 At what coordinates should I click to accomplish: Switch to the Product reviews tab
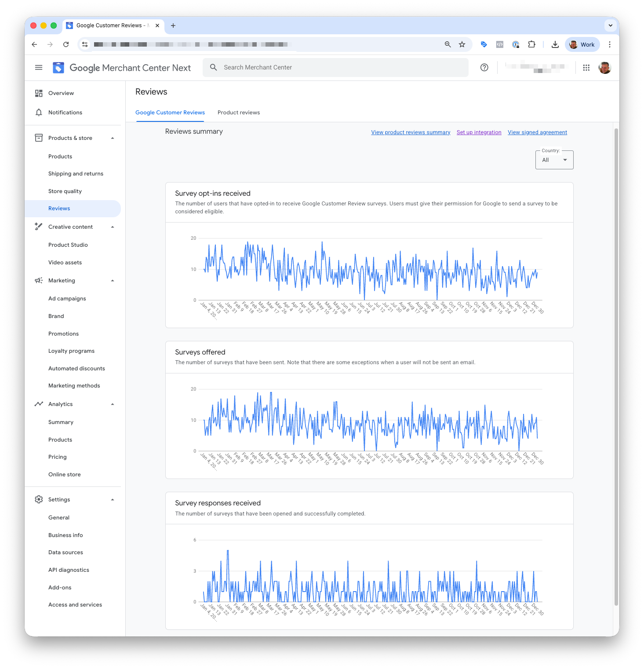238,113
